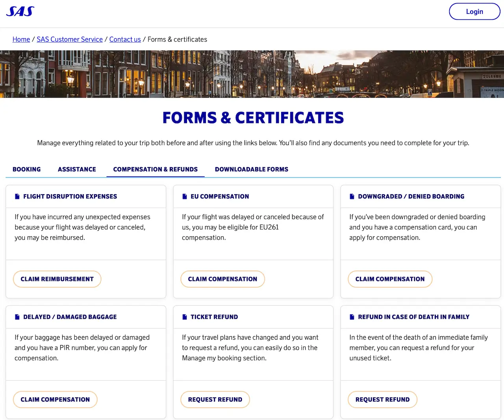
Task: Request refund in the Ticket Refund card
Action: [215, 400]
